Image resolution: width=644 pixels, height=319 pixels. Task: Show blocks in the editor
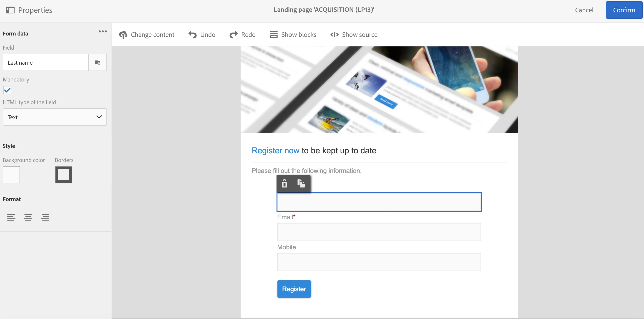(x=293, y=35)
